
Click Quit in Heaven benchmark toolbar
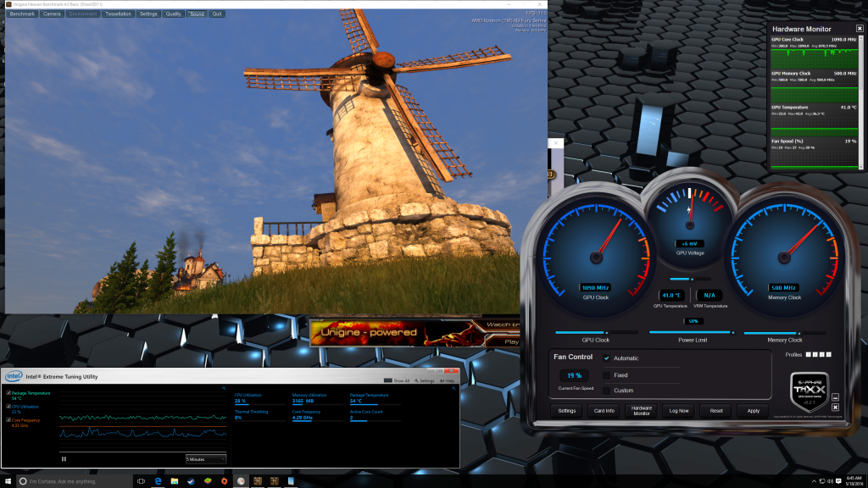point(217,14)
